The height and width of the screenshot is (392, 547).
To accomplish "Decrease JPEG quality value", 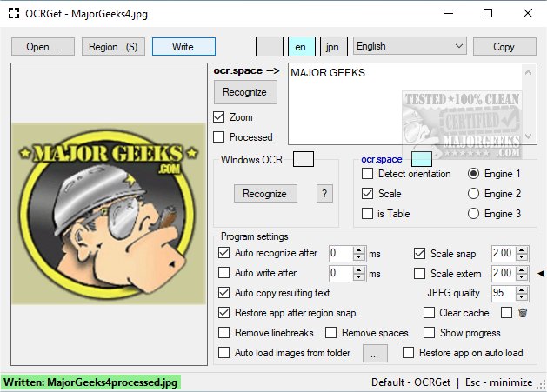I will point(522,297).
